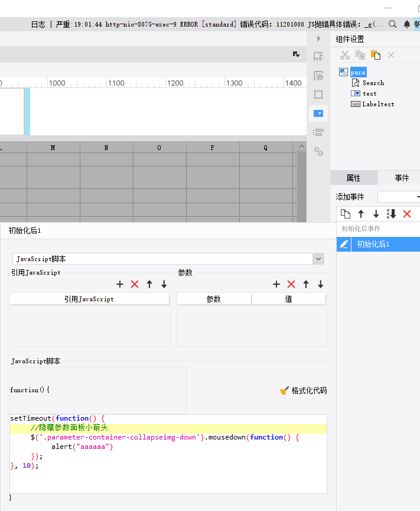Remove a parameter with the red X
This screenshot has width=420, height=511.
[x=291, y=284]
